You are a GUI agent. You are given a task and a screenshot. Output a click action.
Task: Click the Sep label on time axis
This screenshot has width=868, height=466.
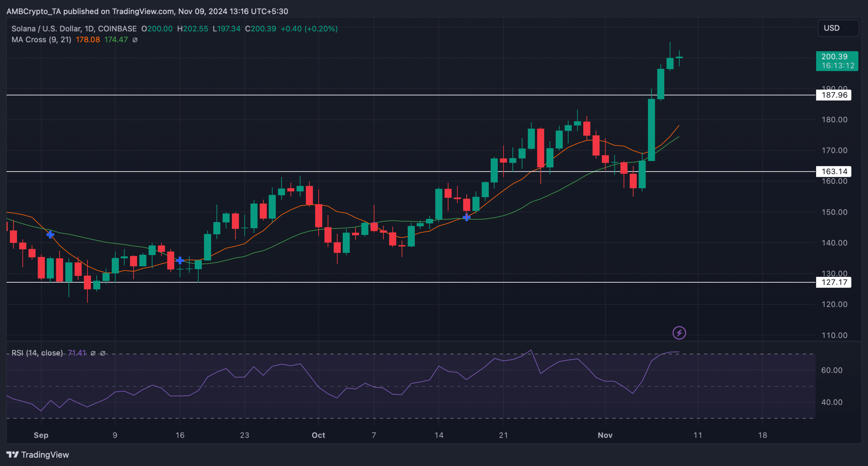pyautogui.click(x=41, y=435)
